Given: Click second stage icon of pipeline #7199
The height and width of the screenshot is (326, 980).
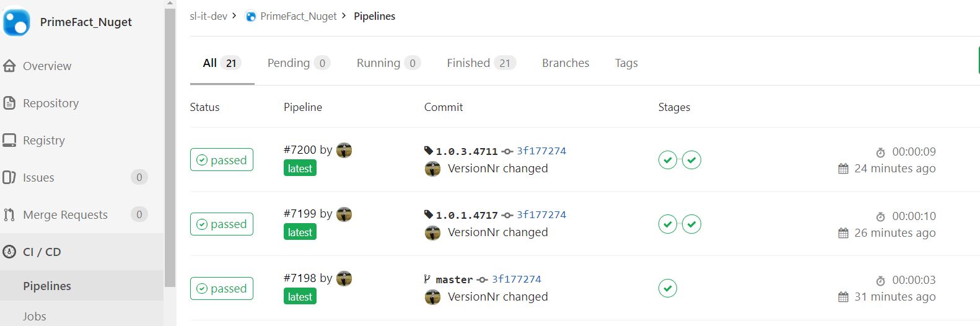Looking at the screenshot, I should [x=691, y=224].
